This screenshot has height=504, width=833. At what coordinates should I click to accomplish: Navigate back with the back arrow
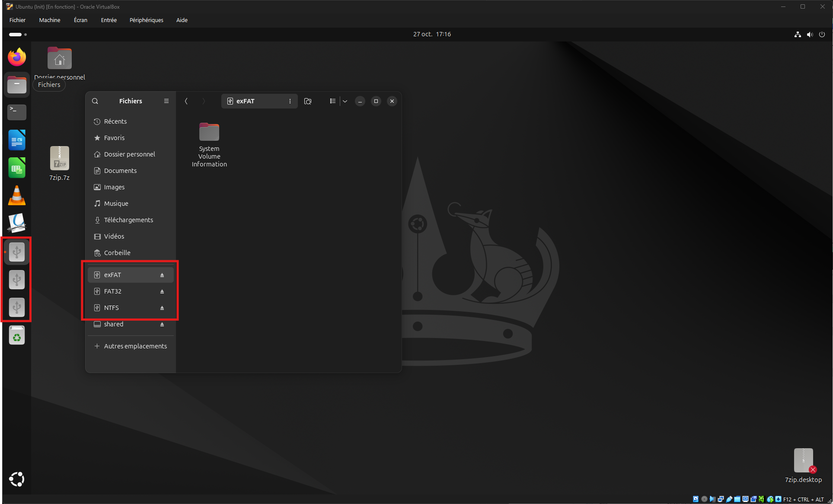[x=186, y=101]
